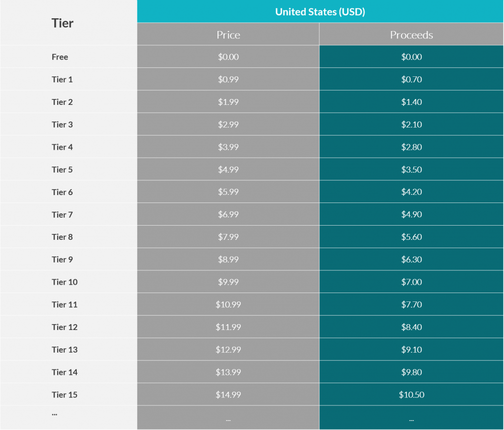Viewport: 504px width, 430px height.
Task: Select the Tier 6 row label
Action: (x=63, y=192)
